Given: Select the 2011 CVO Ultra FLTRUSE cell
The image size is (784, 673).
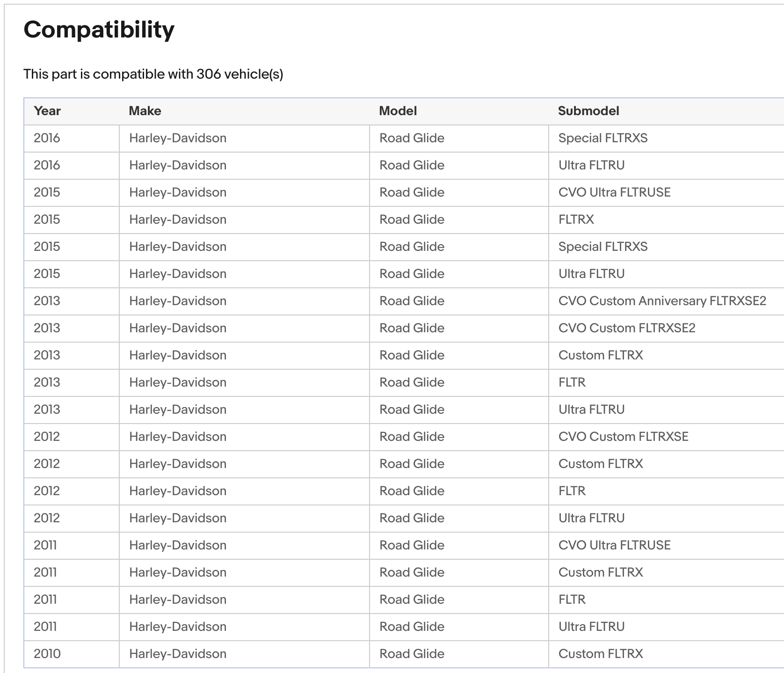Looking at the screenshot, I should pyautogui.click(x=614, y=545).
